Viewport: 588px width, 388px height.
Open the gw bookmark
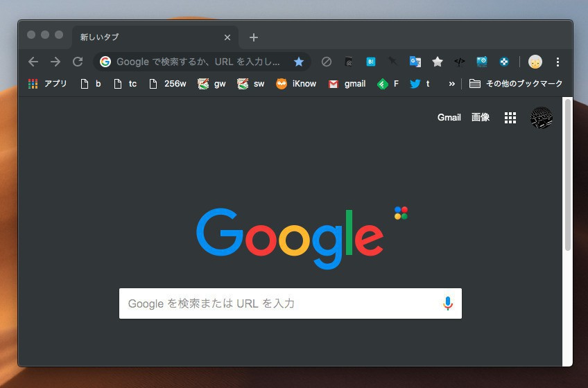pos(211,84)
